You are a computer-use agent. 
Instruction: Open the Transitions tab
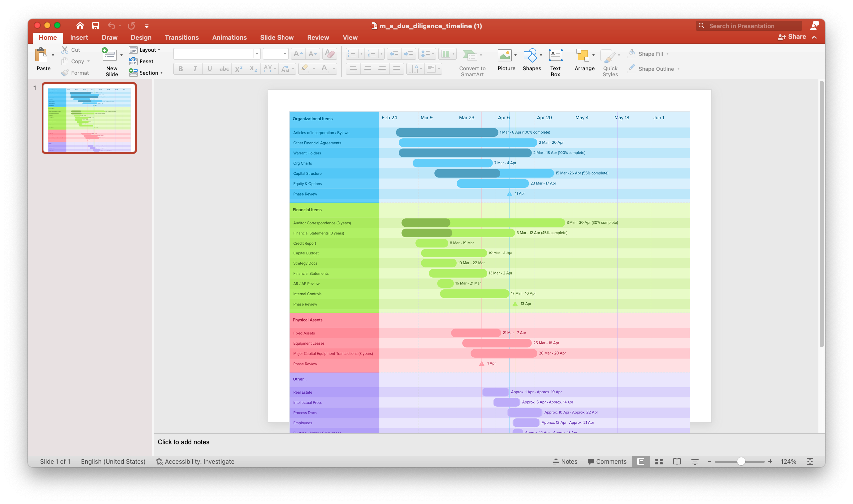tap(182, 37)
